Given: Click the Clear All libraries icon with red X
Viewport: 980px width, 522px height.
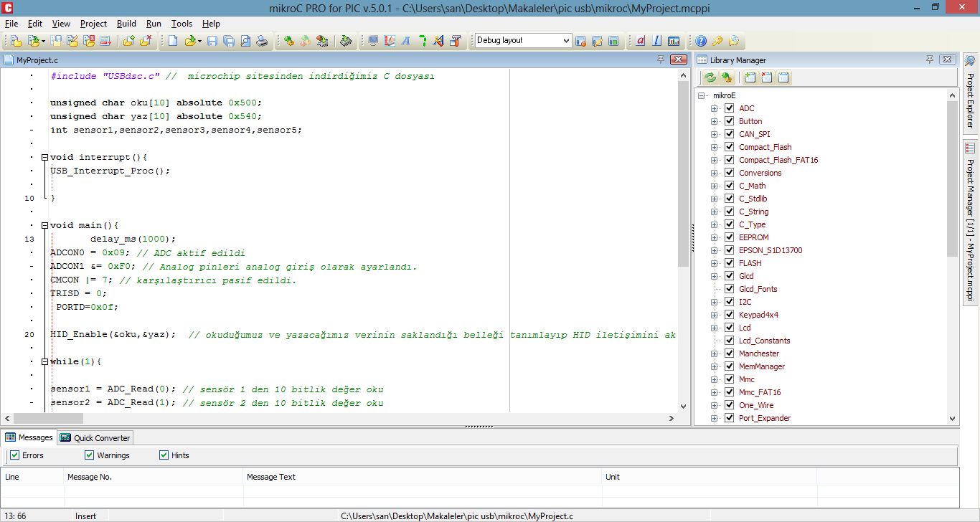Looking at the screenshot, I should (767, 77).
